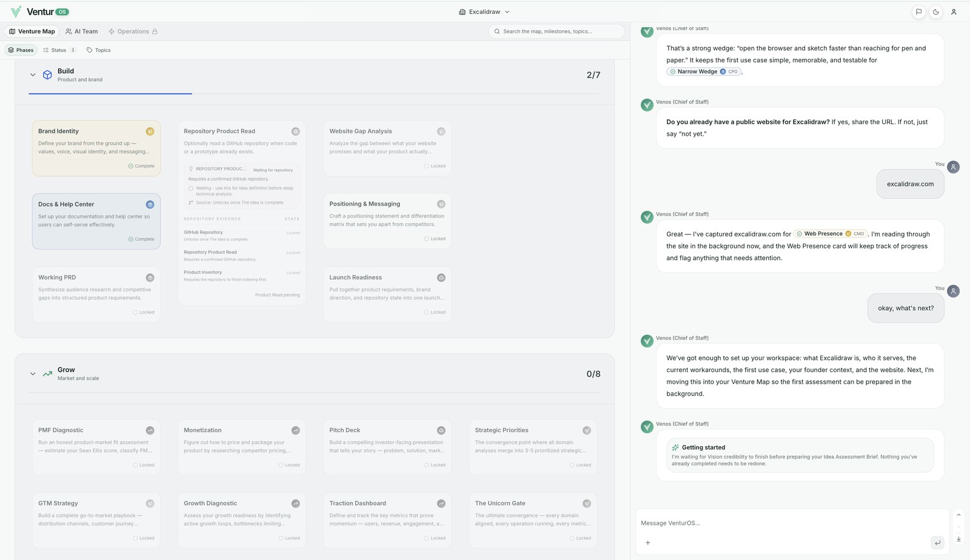Viewport: 970px width, 560px height.
Task: Open the Narrow Wedge CPO chip
Action: click(704, 72)
